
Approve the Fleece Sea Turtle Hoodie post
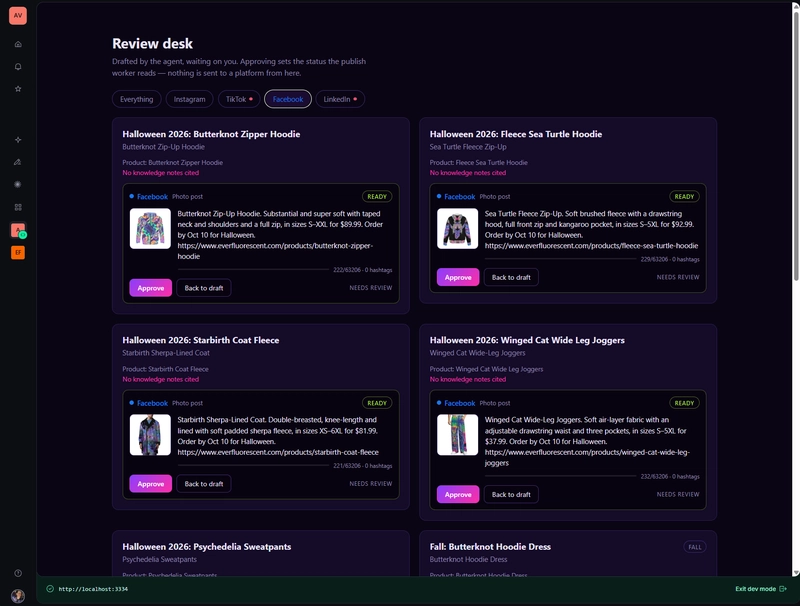[x=458, y=277]
